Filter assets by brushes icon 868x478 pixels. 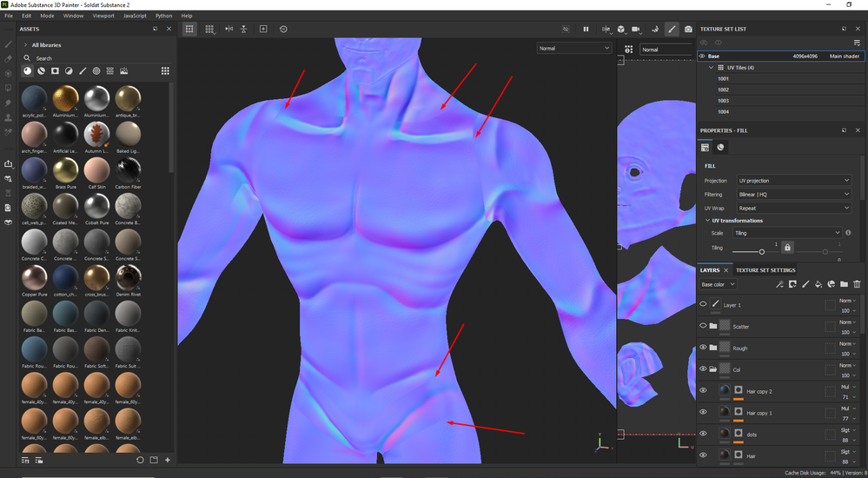[83, 70]
